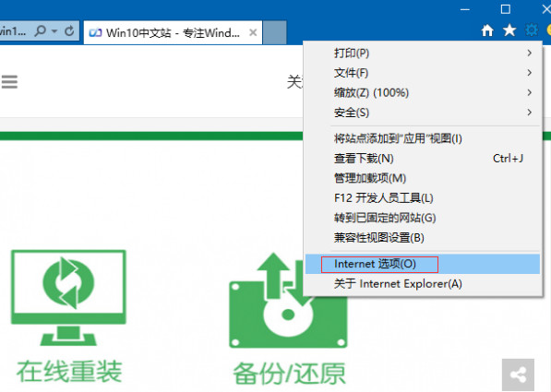The width and height of the screenshot is (551, 392).
Task: Click the address bar search magnifier
Action: pyautogui.click(x=41, y=31)
